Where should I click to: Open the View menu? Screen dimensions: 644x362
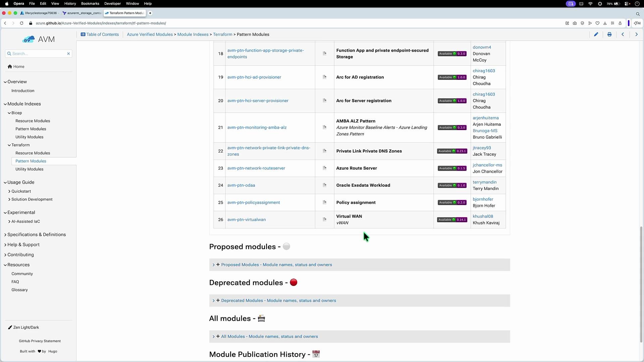coord(55,4)
